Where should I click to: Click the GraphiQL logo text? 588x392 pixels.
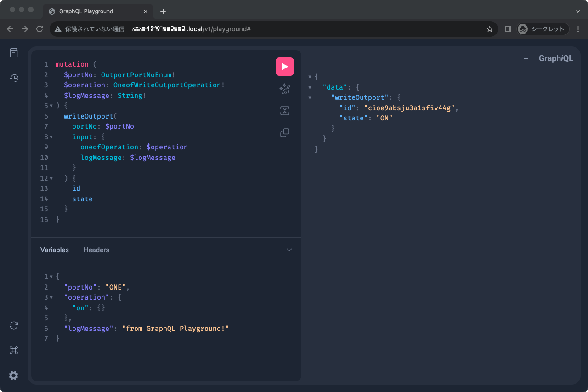click(x=556, y=58)
